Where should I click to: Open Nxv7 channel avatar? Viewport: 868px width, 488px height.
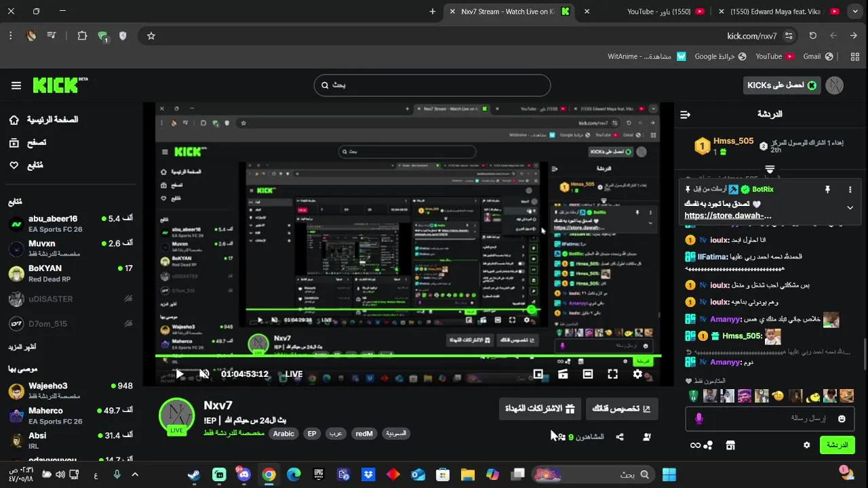177,415
